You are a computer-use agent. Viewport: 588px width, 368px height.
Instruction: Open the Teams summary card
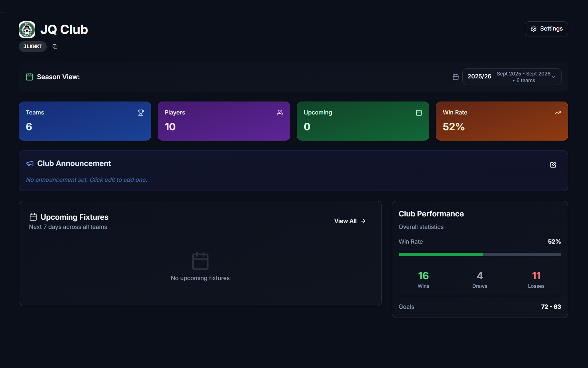pos(85,121)
